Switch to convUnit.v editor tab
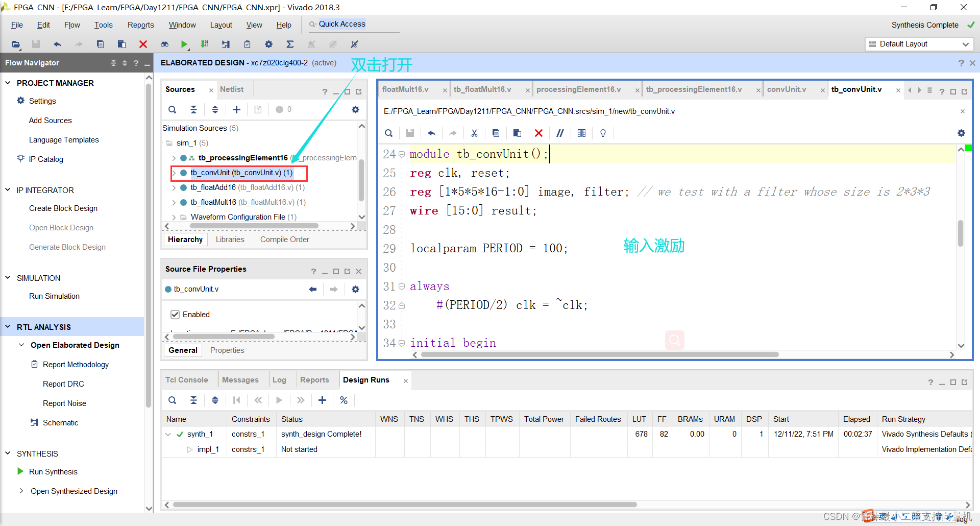The width and height of the screenshot is (980, 526). (787, 89)
